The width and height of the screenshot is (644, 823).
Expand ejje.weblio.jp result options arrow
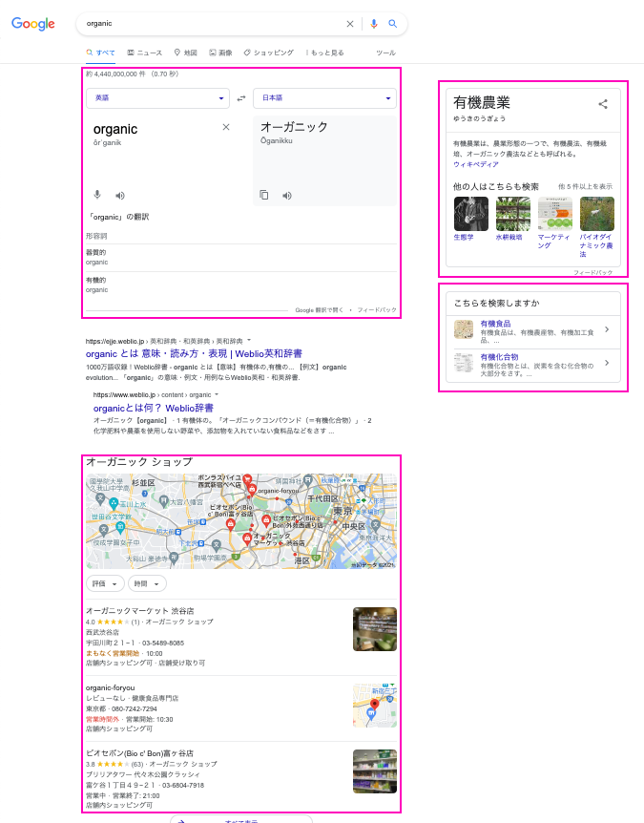click(x=249, y=341)
